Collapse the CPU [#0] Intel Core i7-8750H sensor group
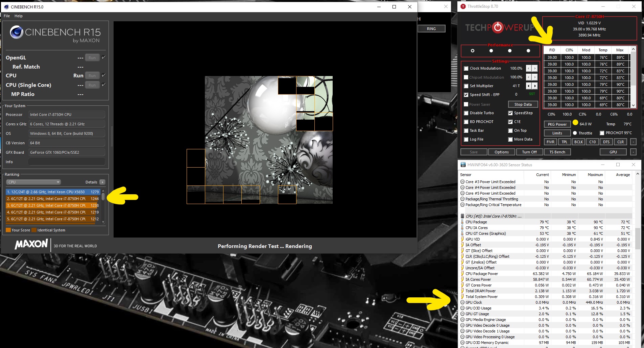The image size is (644, 348). point(493,216)
